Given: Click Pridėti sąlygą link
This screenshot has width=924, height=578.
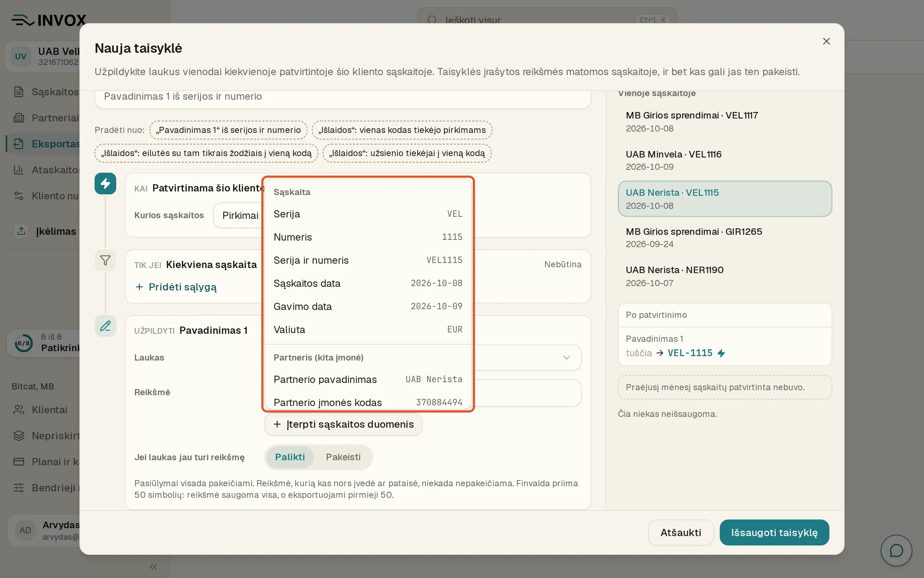Looking at the screenshot, I should (x=176, y=287).
